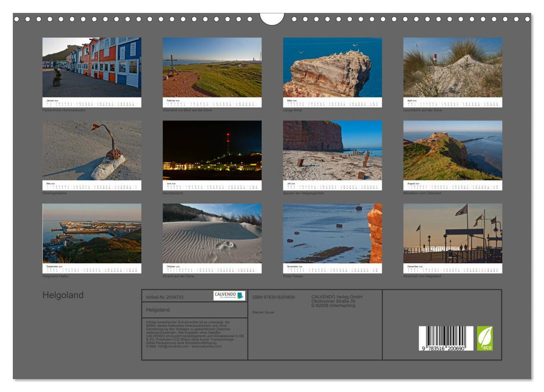Select the Helgoland Hafen harbor photo

(x=92, y=233)
